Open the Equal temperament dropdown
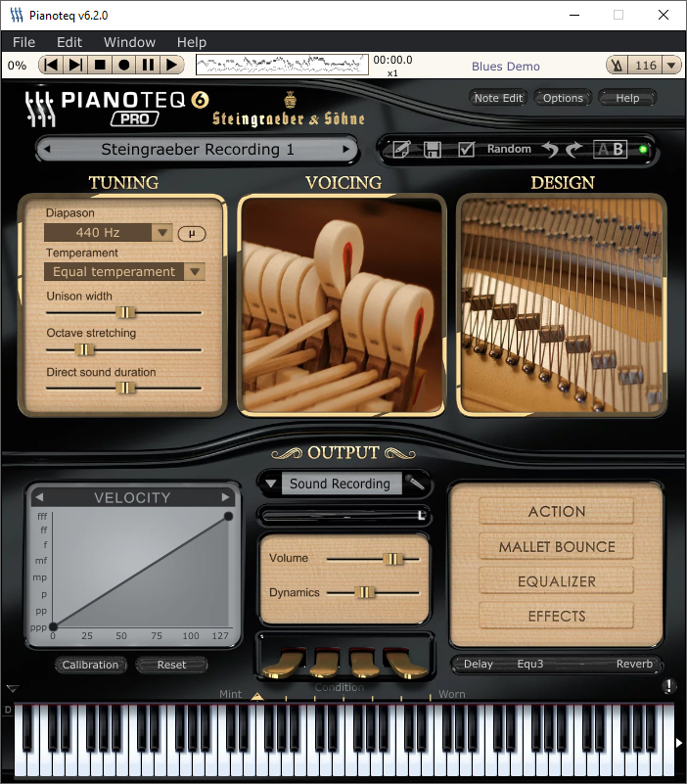The width and height of the screenshot is (687, 784). (124, 271)
